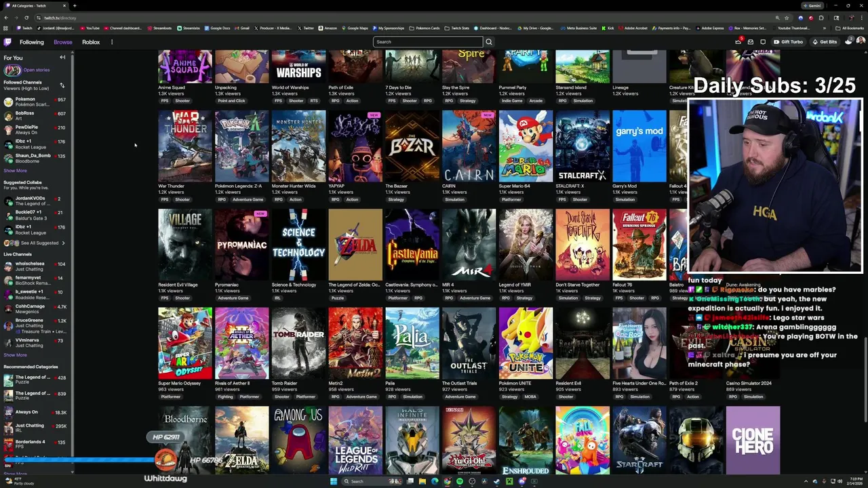This screenshot has height=488, width=868.
Task: Open Just Chatting recommended category
Action: click(x=35, y=428)
